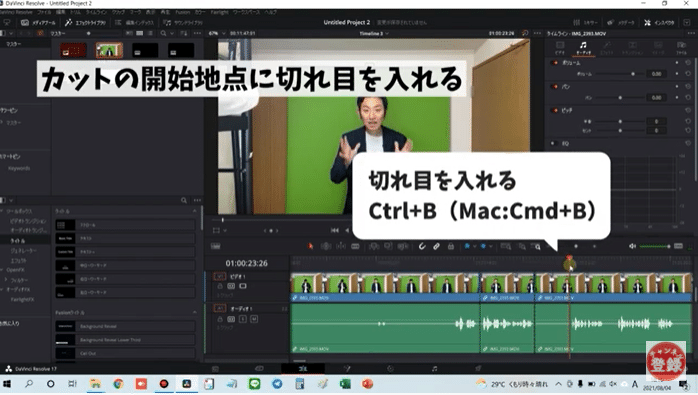Image resolution: width=698 pixels, height=395 pixels.
Task: Open the marker color dropdown arrow
Action: tap(491, 246)
